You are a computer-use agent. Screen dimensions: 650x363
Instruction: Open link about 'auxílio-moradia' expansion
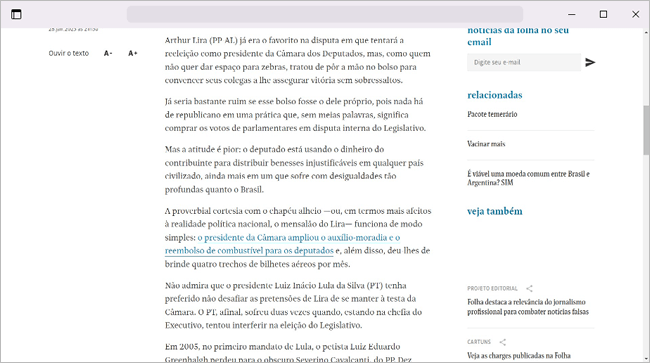[282, 244]
